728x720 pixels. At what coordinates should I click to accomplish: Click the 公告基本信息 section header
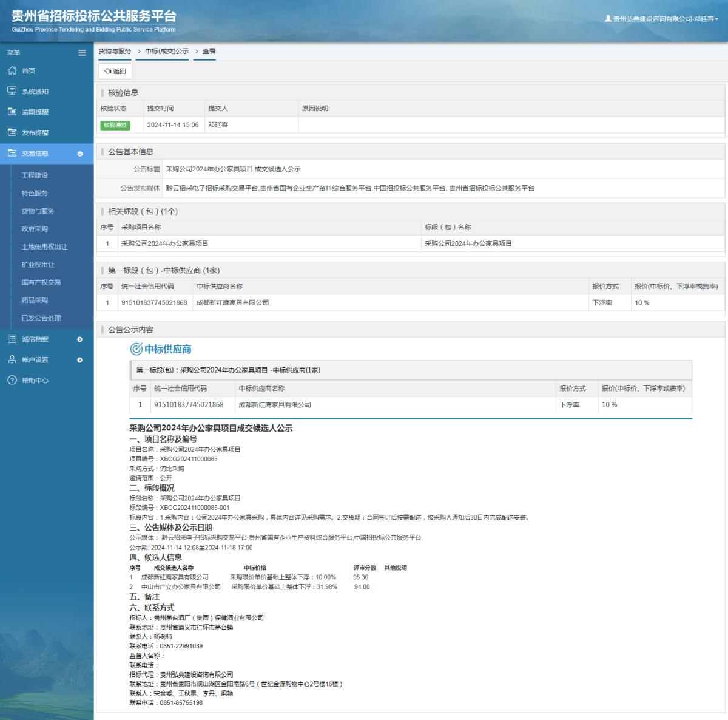click(x=130, y=152)
